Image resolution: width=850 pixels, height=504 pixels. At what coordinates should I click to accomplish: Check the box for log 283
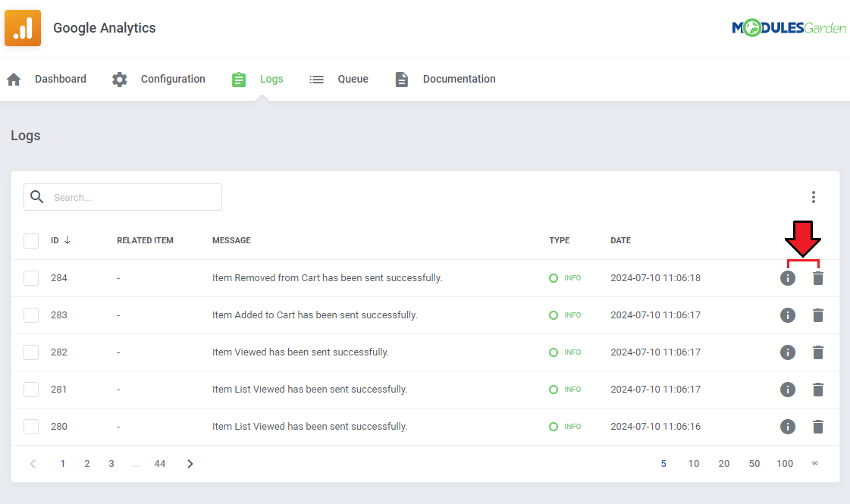pos(31,315)
